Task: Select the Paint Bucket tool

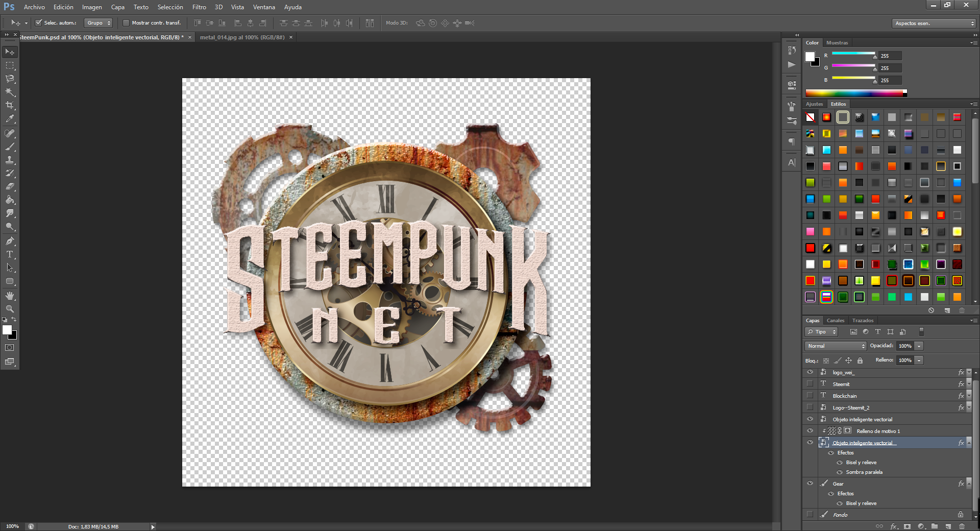Action: click(x=10, y=200)
